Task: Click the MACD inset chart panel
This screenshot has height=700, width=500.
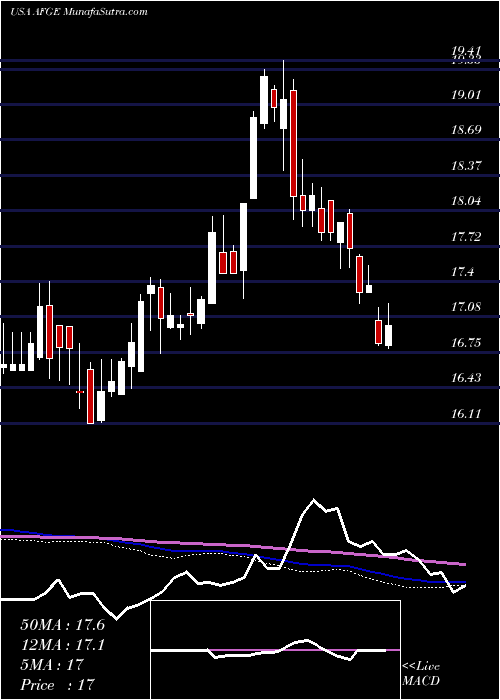Action: pos(276,650)
